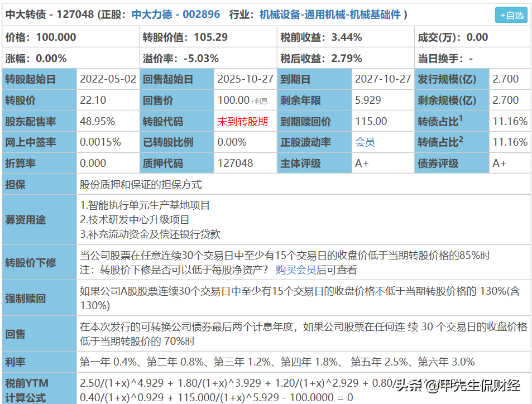Click the 会员 link beside 正股波动率
532x404 pixels.
click(x=365, y=142)
